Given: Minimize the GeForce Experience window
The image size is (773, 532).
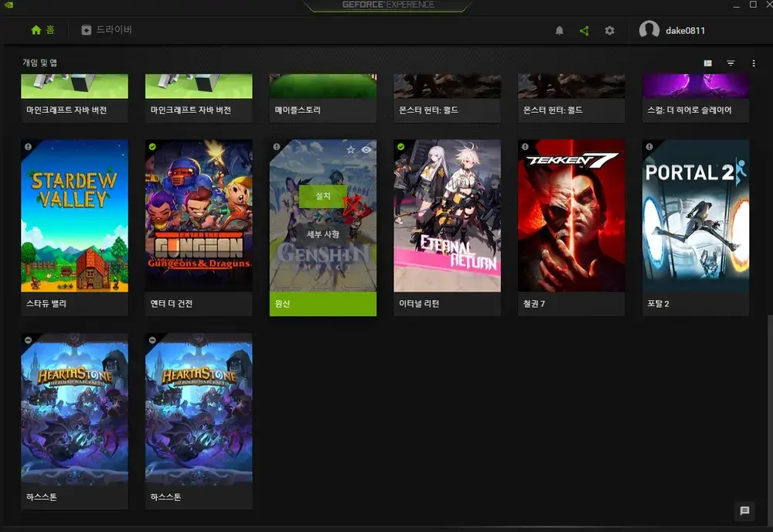Looking at the screenshot, I should coord(736,5).
